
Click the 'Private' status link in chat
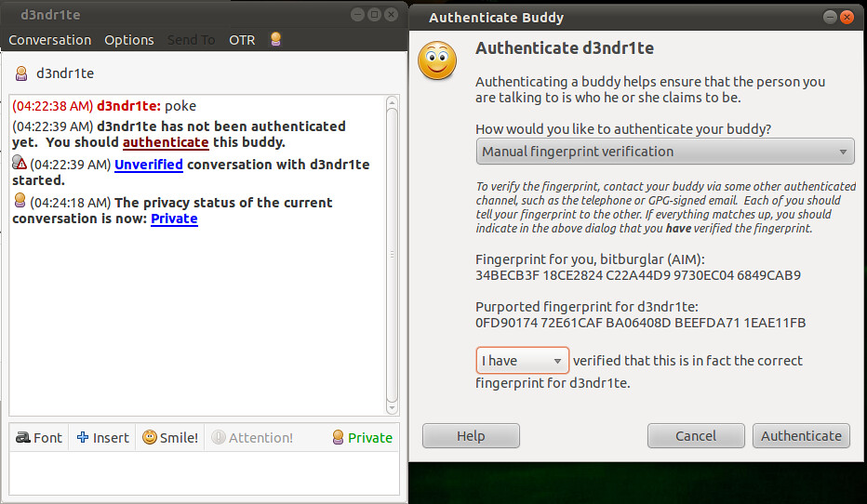pos(174,219)
